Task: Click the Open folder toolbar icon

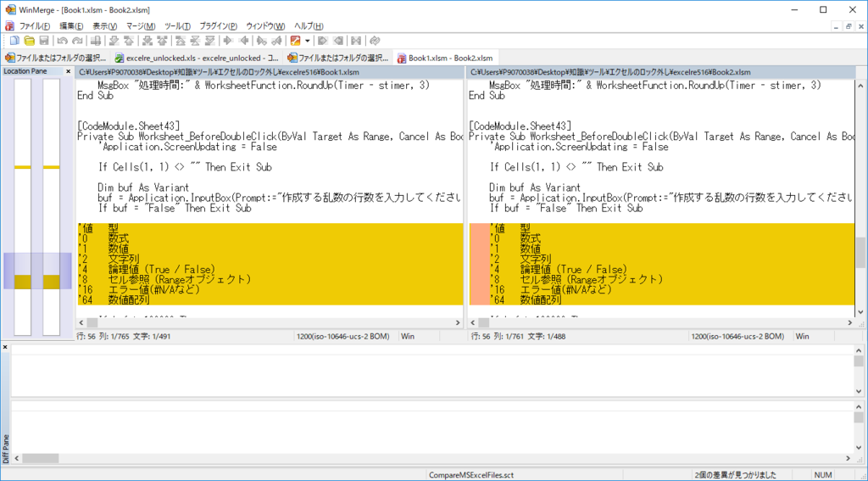Action: 30,41
